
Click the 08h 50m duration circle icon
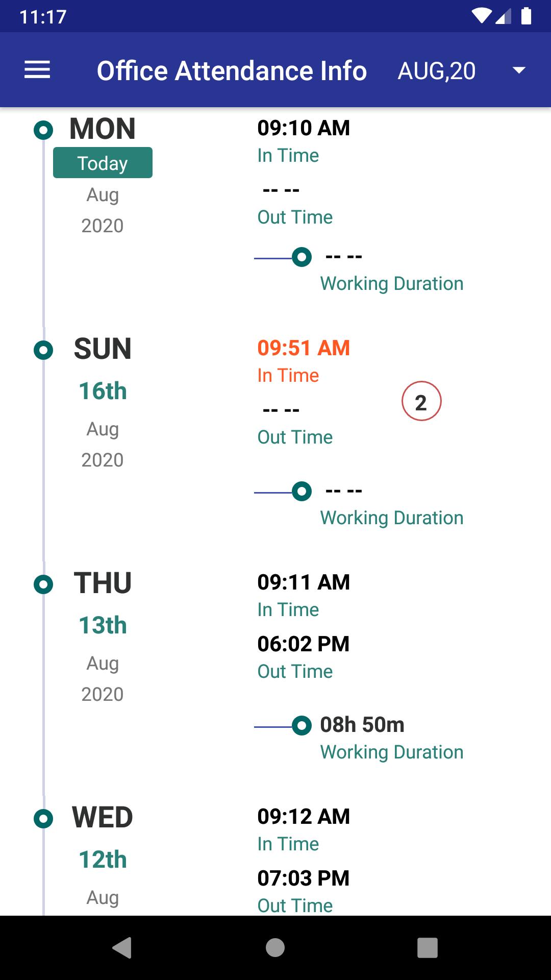[x=302, y=725]
